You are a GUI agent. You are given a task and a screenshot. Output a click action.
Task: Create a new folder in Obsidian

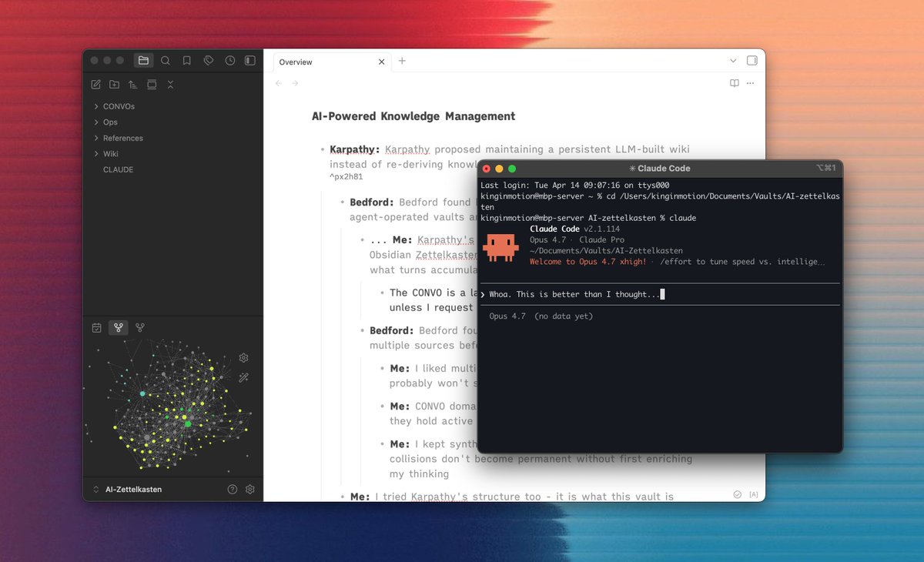(x=115, y=84)
